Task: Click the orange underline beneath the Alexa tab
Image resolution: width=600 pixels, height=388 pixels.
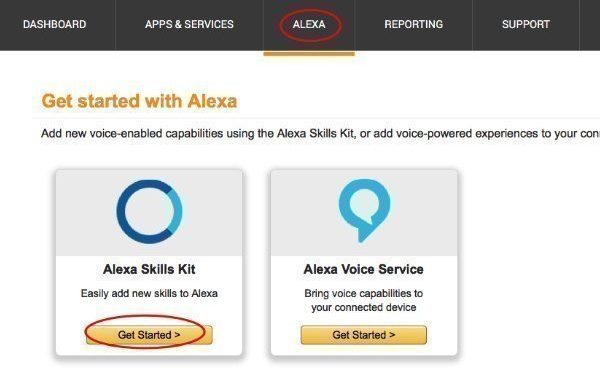Action: (x=309, y=54)
